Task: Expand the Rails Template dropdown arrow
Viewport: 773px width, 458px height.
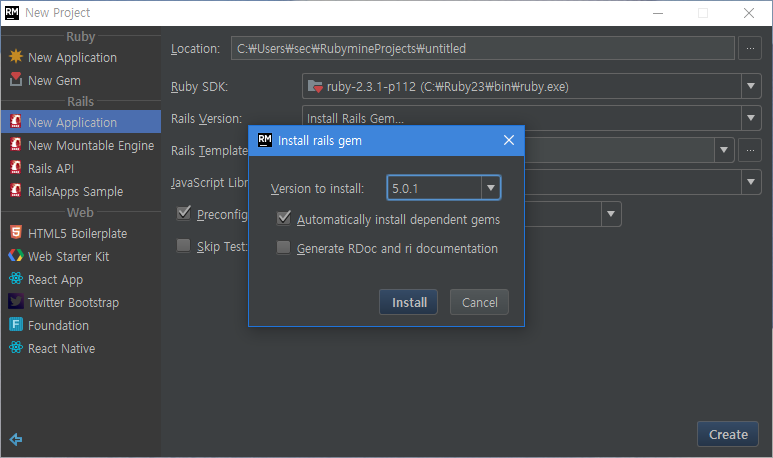Action: [x=724, y=150]
